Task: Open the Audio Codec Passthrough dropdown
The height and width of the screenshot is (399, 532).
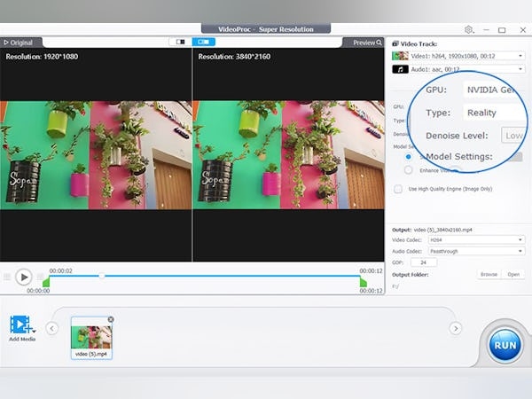Action: [x=476, y=251]
